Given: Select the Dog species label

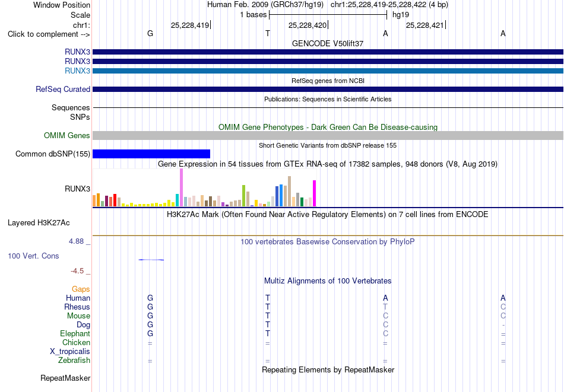Looking at the screenshot, I should [84, 325].
